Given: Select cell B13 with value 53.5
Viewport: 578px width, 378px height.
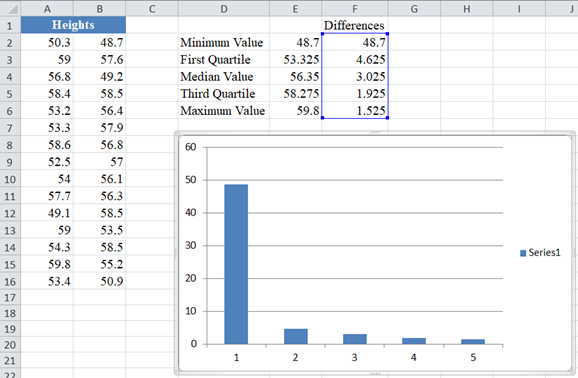Looking at the screenshot, I should [x=100, y=230].
